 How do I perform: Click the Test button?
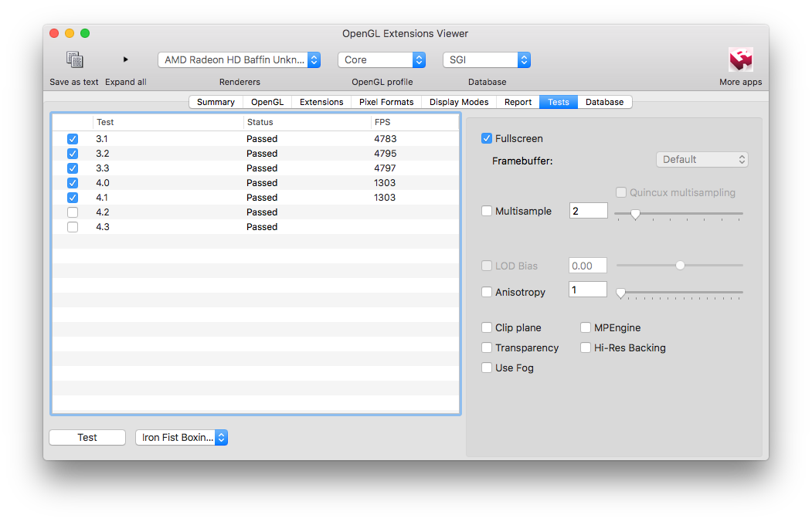pyautogui.click(x=87, y=438)
